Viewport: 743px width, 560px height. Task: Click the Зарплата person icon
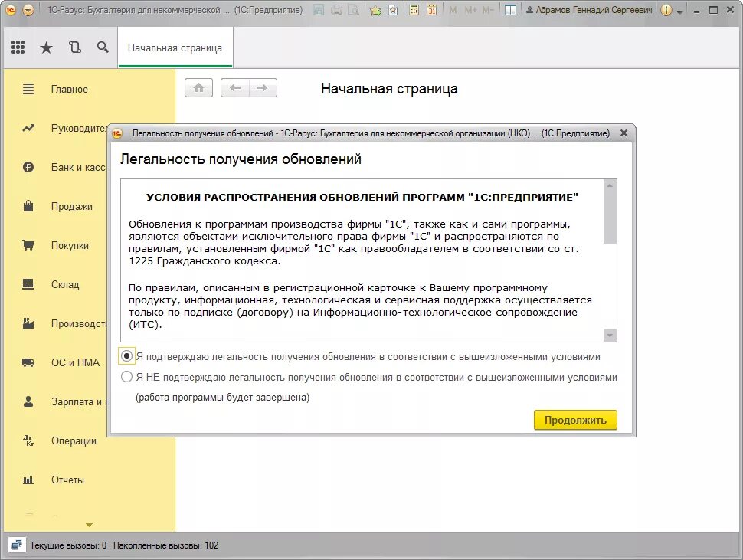28,401
